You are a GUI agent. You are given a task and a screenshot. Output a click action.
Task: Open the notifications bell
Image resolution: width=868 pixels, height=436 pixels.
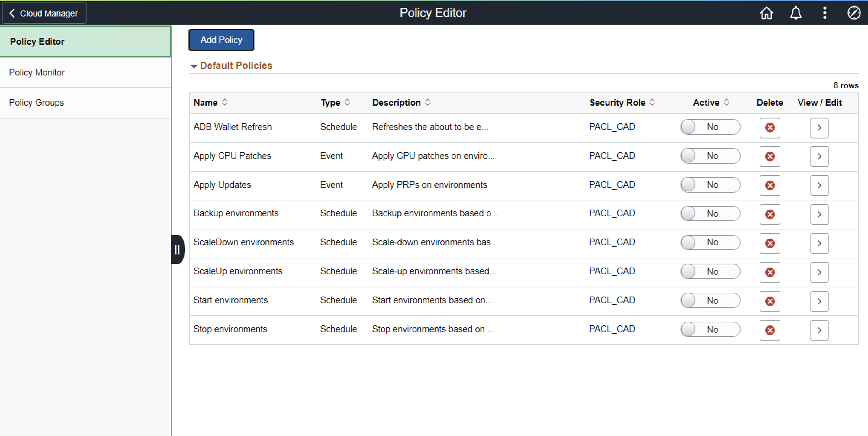[796, 13]
